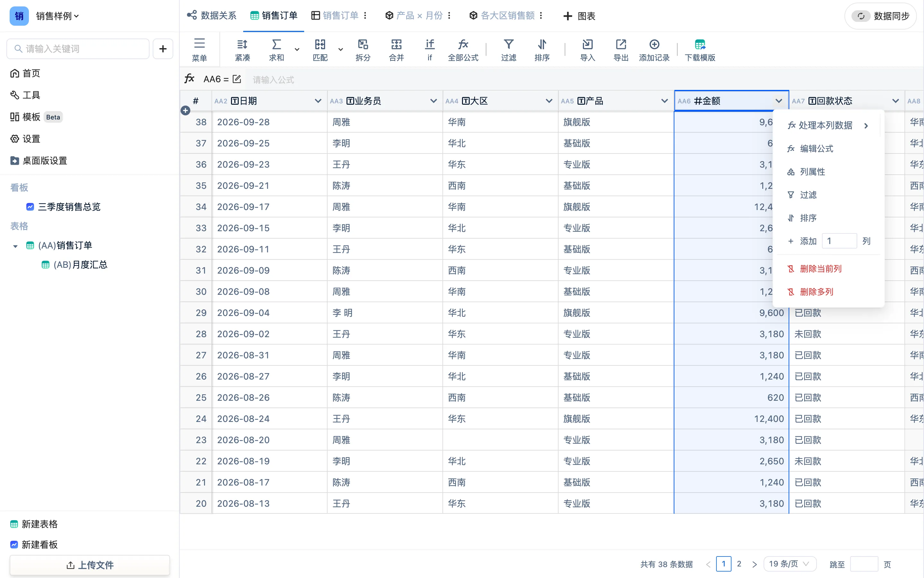Choose 删除当前列 from column menu
The height and width of the screenshot is (578, 924).
[828, 269]
